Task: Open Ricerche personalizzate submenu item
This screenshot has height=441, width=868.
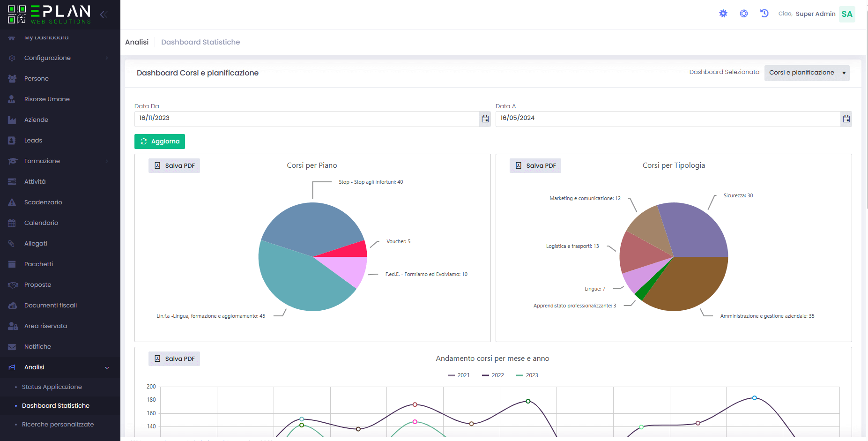Action: [x=58, y=425]
